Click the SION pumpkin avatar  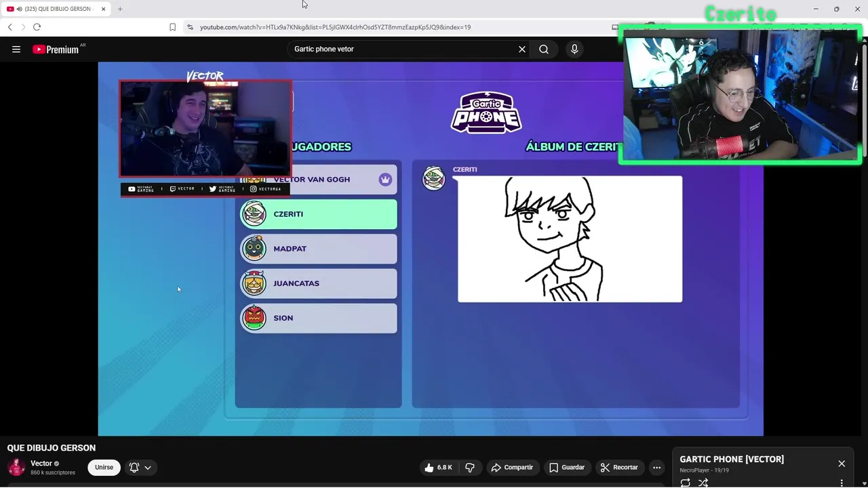(254, 318)
